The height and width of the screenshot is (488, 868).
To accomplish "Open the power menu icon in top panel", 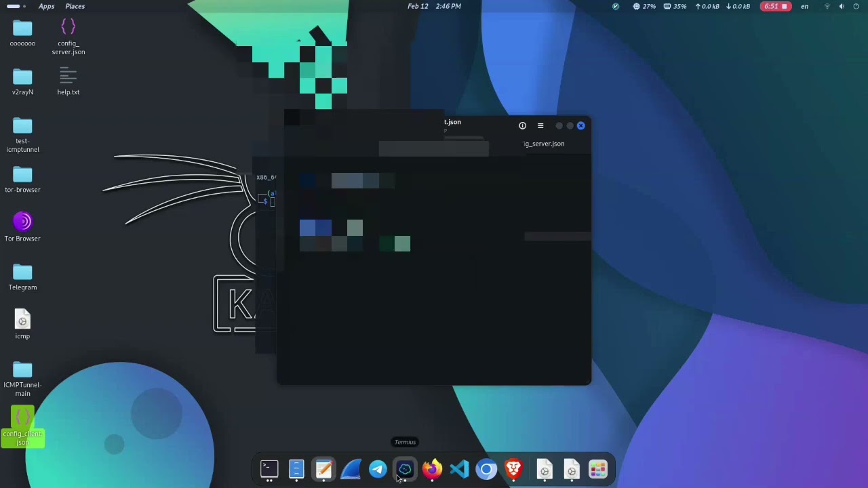I will click(856, 6).
